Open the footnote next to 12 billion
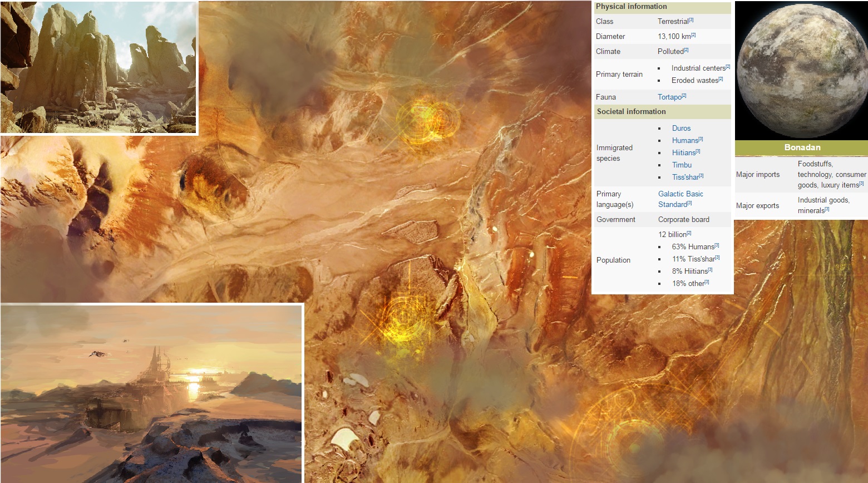 [689, 233]
